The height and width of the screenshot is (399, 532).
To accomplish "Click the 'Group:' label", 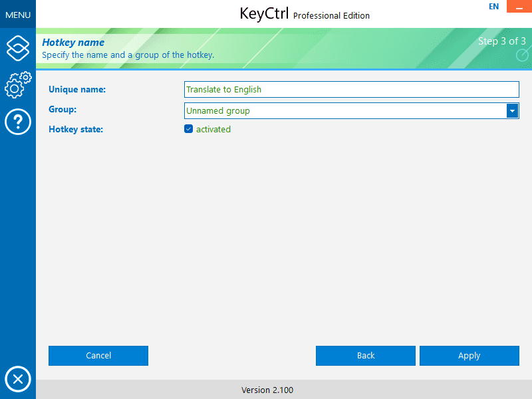I will click(63, 109).
